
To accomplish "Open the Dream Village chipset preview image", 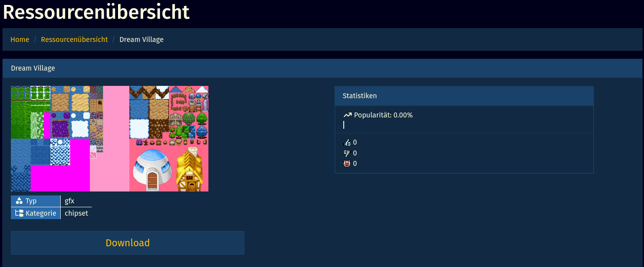I will pos(110,139).
